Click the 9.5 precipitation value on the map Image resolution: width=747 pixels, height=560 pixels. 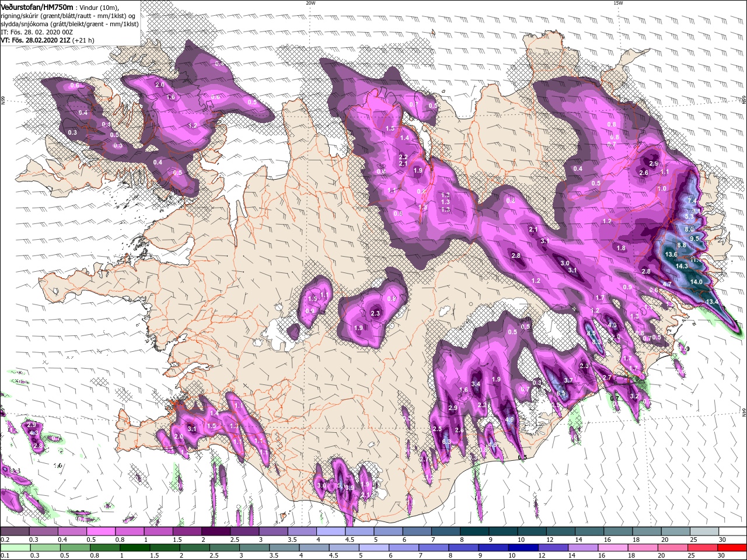click(x=694, y=239)
